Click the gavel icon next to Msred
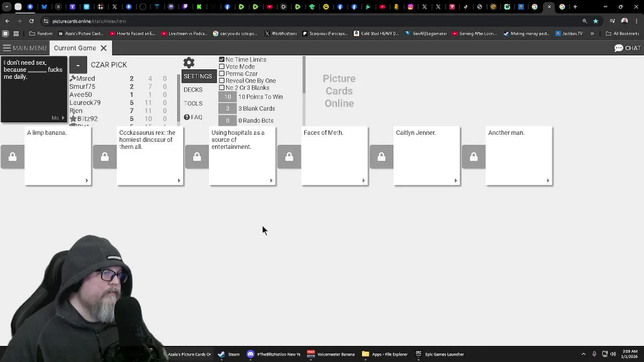The width and height of the screenshot is (644, 362). click(73, 78)
